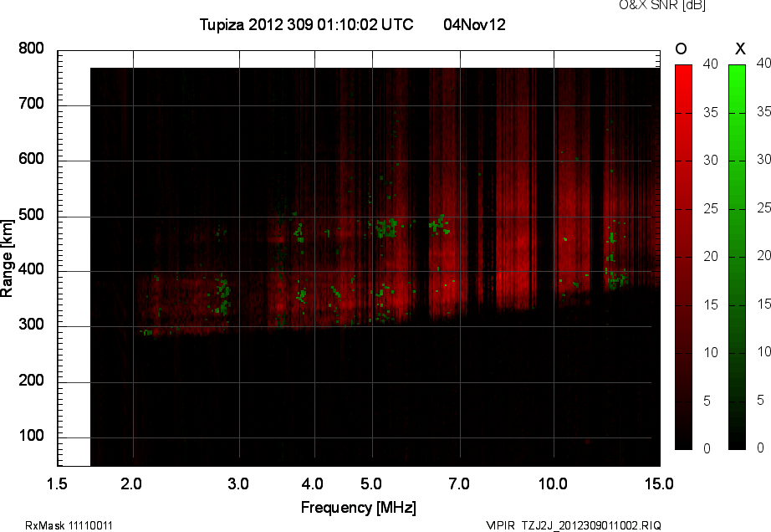Click the red O colorbar '30' tick label
The image size is (771, 532).
pyautogui.click(x=711, y=161)
